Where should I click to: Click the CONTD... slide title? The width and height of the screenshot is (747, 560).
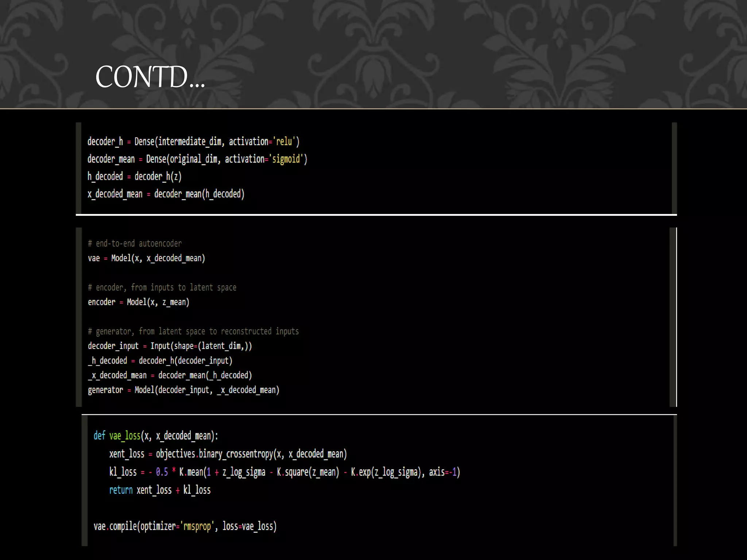150,77
